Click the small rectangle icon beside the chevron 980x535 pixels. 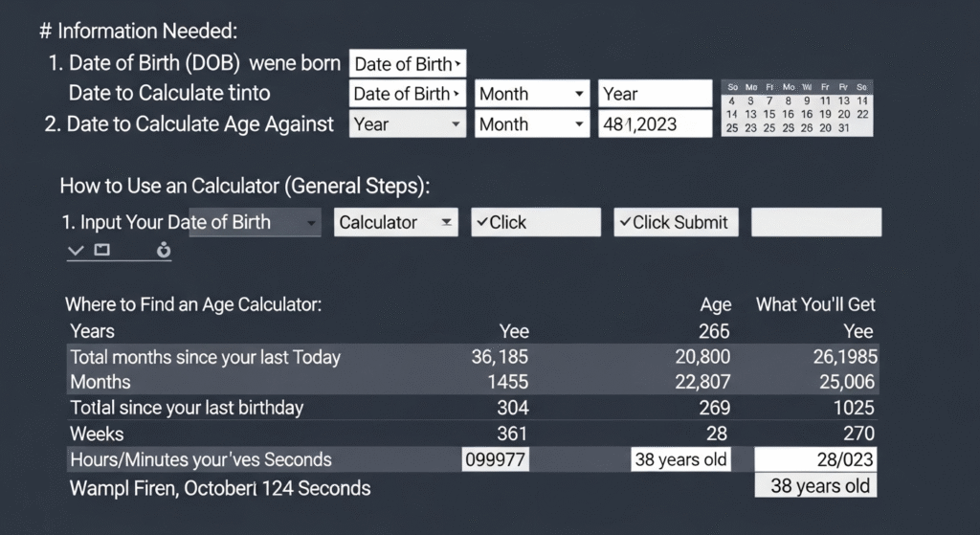point(101,251)
